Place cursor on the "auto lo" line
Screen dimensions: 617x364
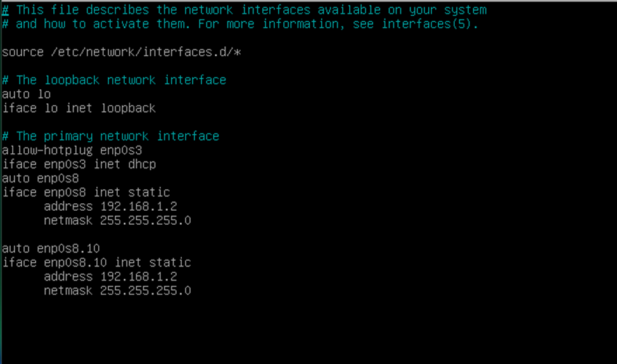point(27,94)
